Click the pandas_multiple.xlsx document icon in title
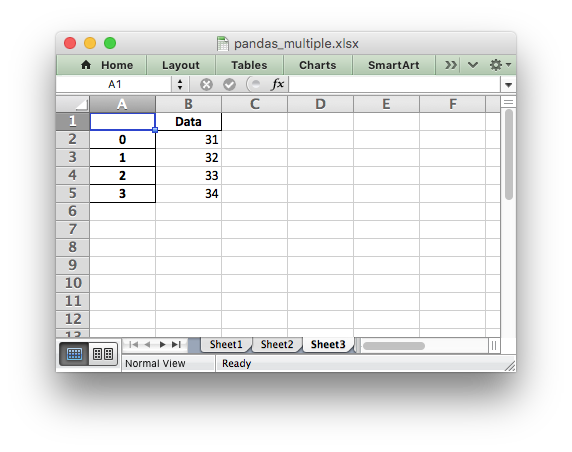572x452 pixels. click(x=223, y=44)
